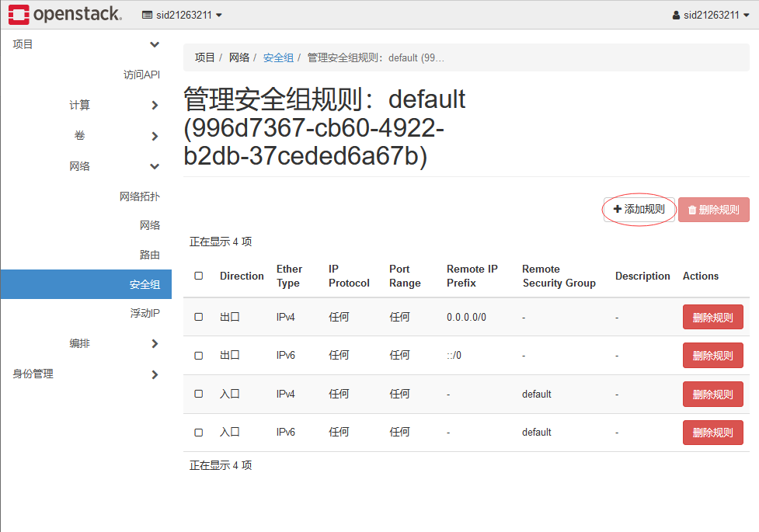Image resolution: width=759 pixels, height=532 pixels.
Task: Open the 网络拓扑 page
Action: (139, 196)
